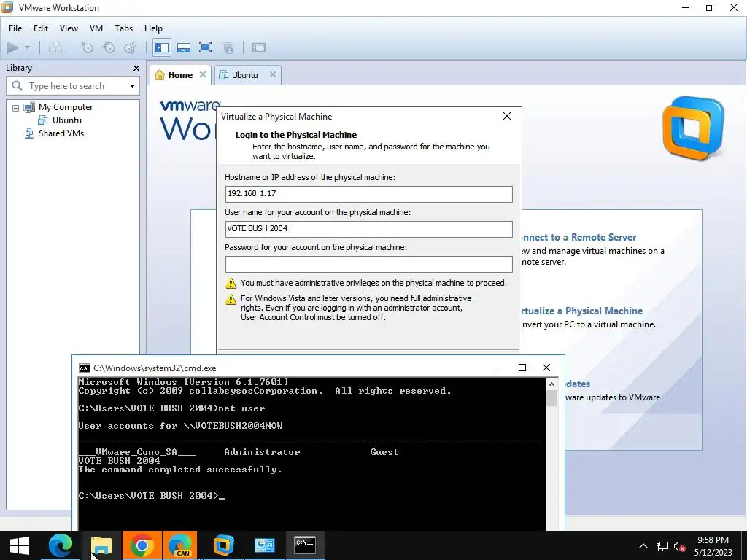Click the warning icon beside administrative privileges message
The height and width of the screenshot is (560, 747).
(x=231, y=284)
